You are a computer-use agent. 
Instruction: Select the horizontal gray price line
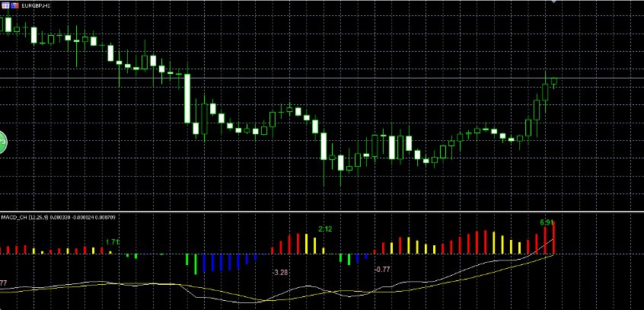pyautogui.click(x=304, y=78)
